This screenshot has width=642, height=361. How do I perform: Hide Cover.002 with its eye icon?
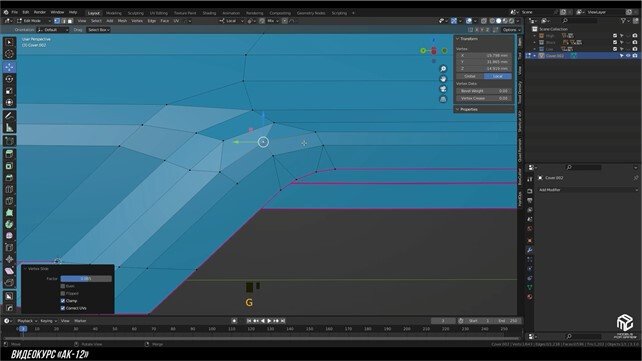click(x=628, y=56)
